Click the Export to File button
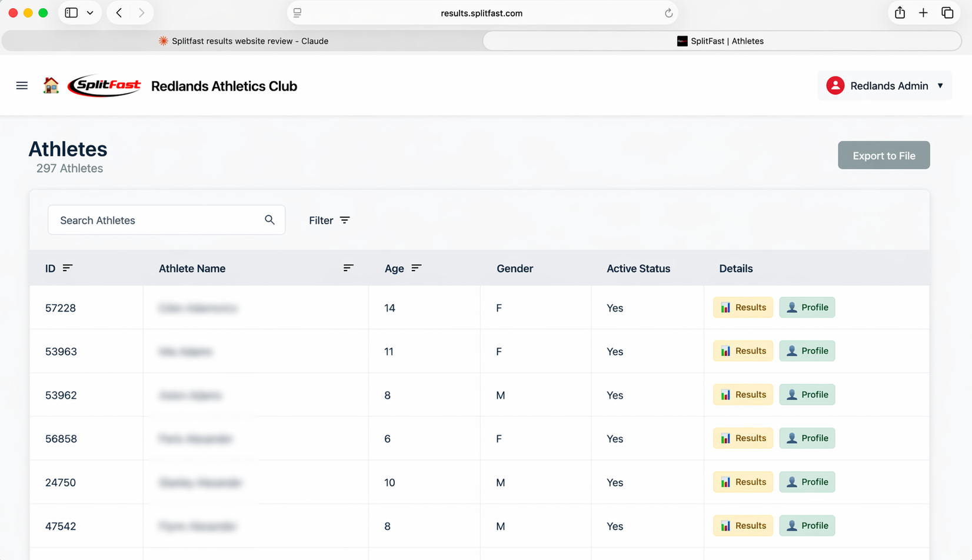Image resolution: width=972 pixels, height=560 pixels. click(x=884, y=155)
